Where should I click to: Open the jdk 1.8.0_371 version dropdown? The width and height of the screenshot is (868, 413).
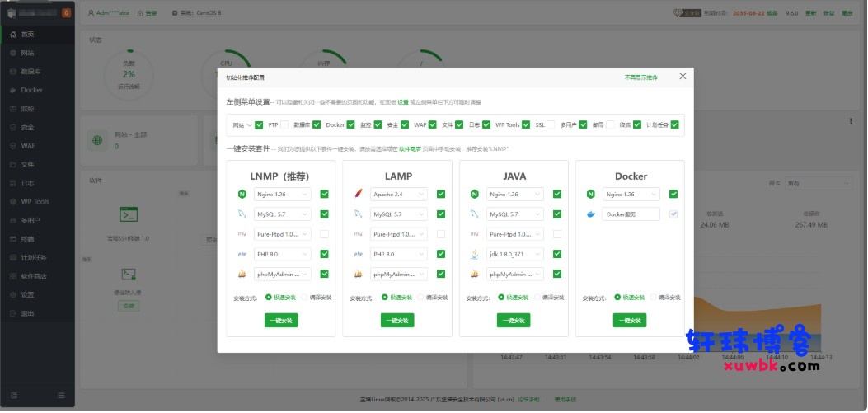point(515,254)
